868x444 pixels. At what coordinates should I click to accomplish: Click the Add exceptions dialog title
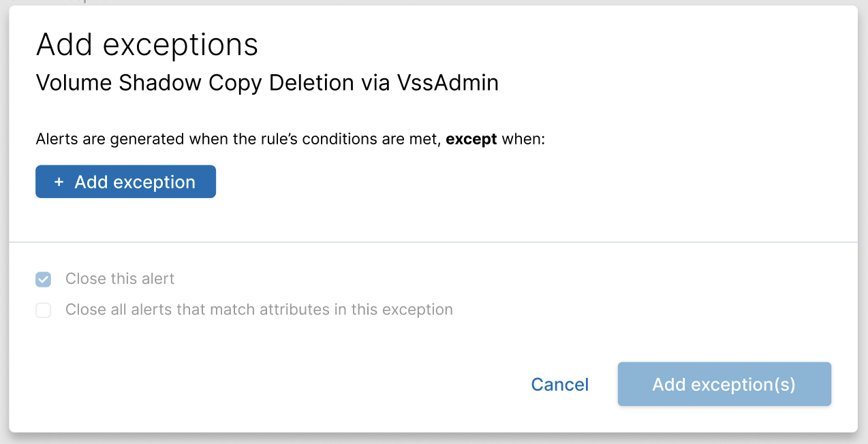pyautogui.click(x=147, y=44)
